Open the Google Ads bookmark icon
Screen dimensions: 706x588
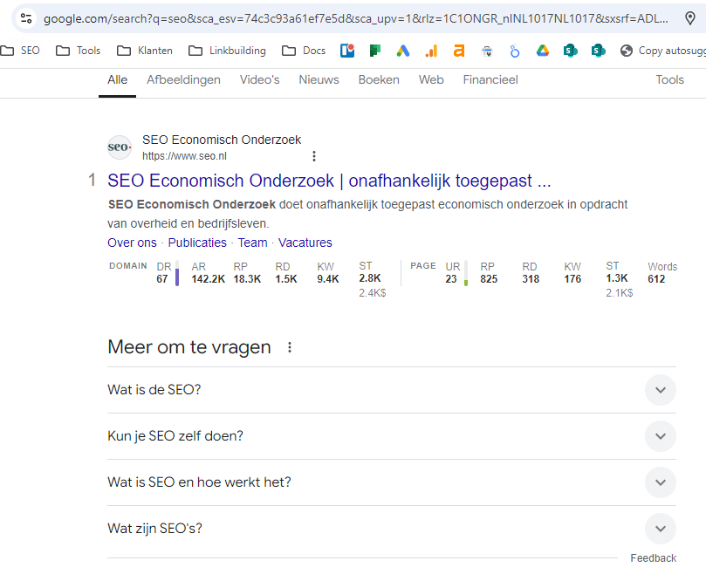click(402, 51)
